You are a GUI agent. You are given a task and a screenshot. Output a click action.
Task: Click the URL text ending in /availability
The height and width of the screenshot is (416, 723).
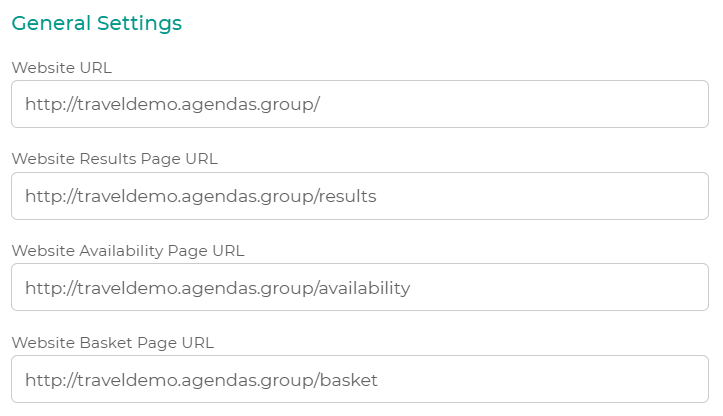217,288
